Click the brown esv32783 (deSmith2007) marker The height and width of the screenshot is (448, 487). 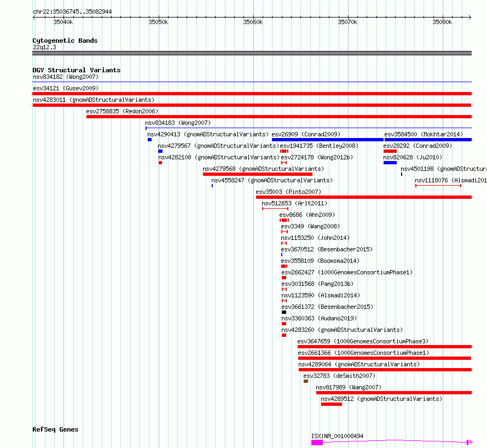click(306, 381)
